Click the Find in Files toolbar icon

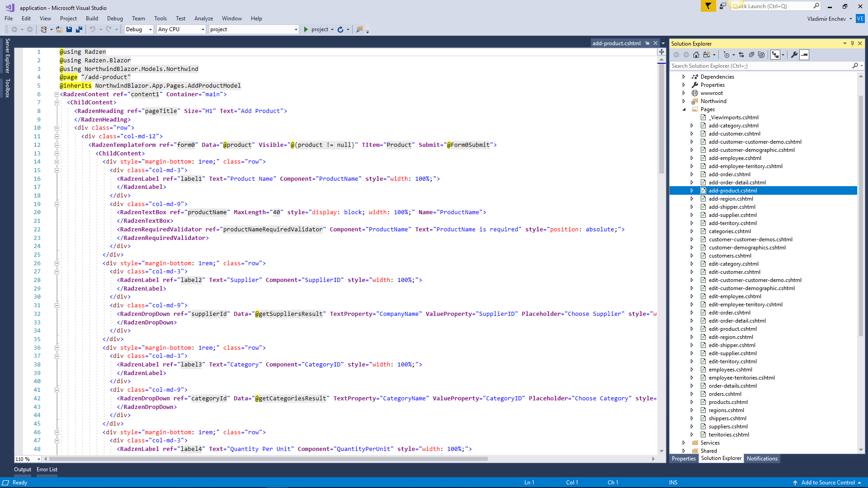359,29
